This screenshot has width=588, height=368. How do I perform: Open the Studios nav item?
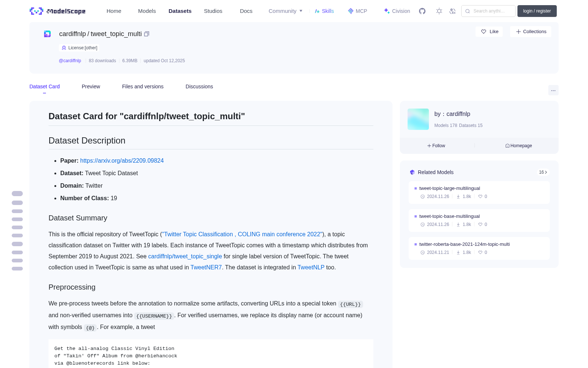pyautogui.click(x=213, y=11)
